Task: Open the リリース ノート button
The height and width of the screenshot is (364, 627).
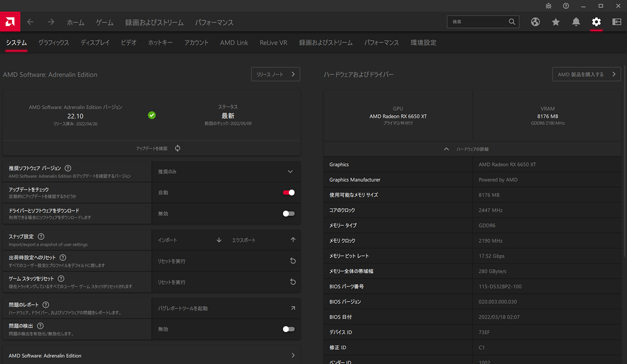Action: click(x=276, y=74)
